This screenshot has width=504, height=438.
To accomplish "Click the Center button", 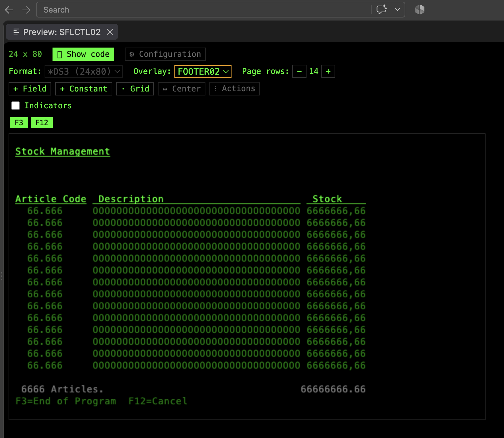I will pos(182,89).
